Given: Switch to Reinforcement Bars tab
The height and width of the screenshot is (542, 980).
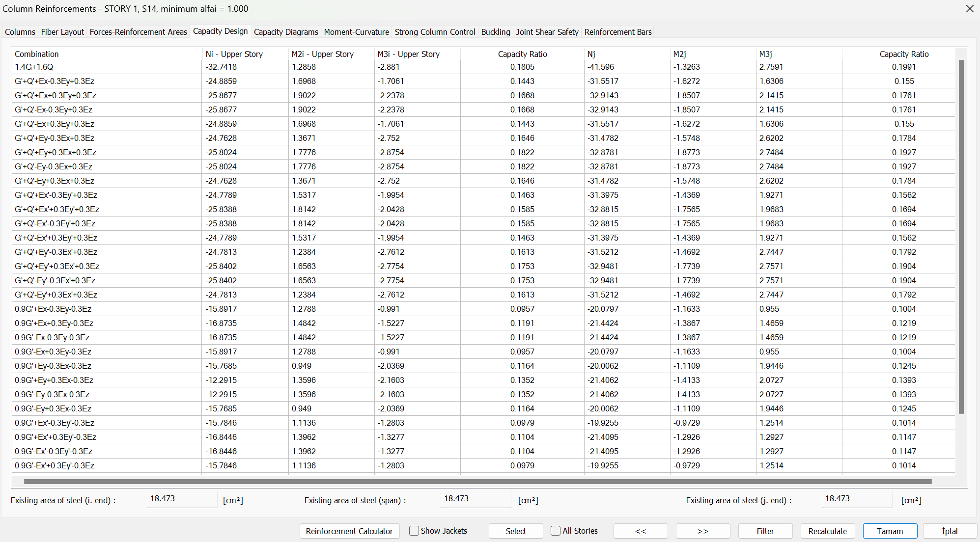Looking at the screenshot, I should click(x=617, y=32).
